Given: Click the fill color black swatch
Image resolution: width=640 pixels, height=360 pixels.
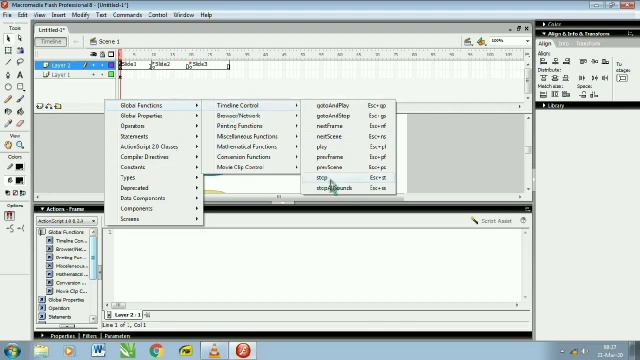Looking at the screenshot, I should (x=19, y=180).
